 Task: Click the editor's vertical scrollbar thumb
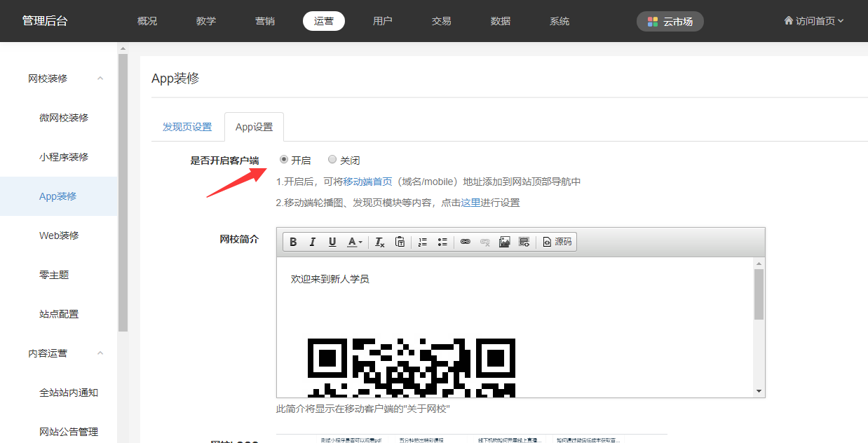[x=759, y=294]
